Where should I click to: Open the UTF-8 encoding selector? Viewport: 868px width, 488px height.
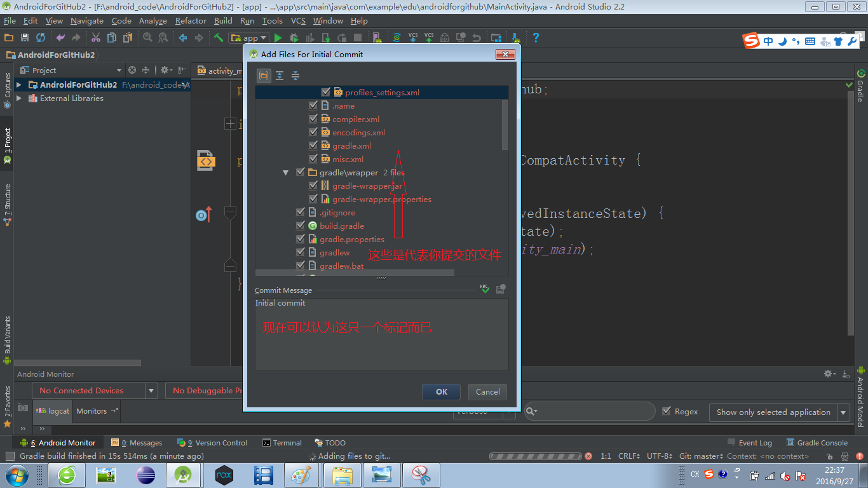point(660,456)
